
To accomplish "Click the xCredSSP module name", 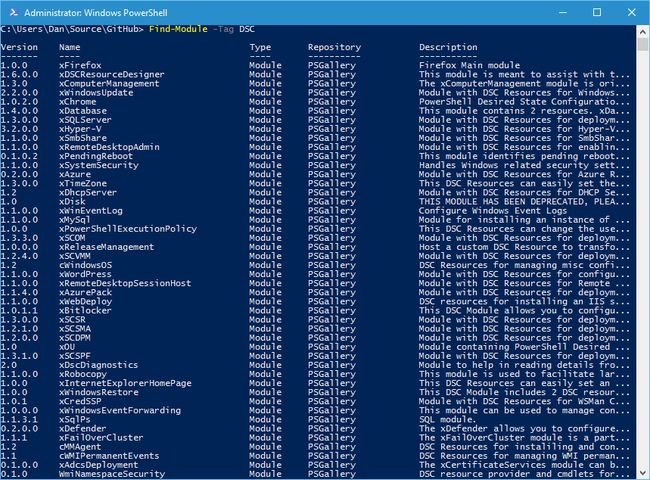I will click(80, 401).
